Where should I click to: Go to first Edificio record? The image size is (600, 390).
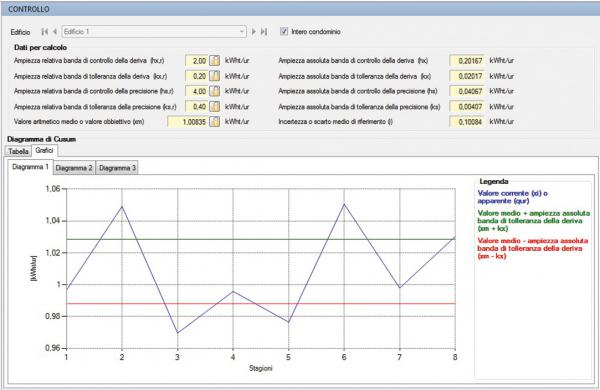(45, 32)
